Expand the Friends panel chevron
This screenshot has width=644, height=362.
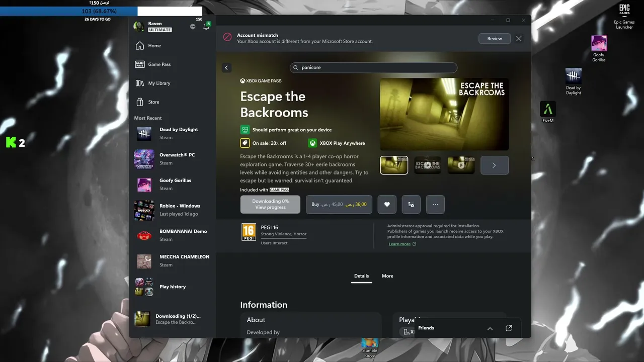tap(490, 328)
